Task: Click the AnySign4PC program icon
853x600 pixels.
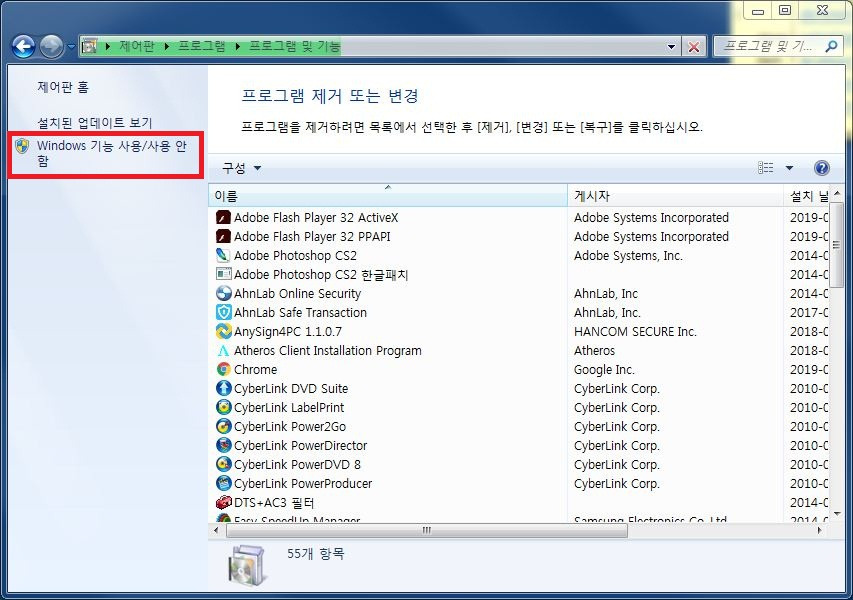Action: 226,331
